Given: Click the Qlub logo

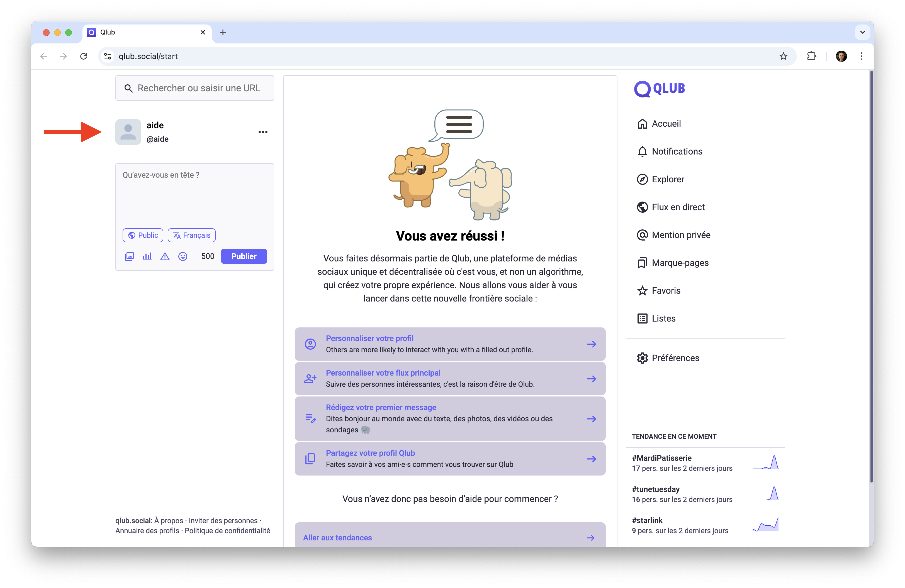Looking at the screenshot, I should 659,89.
